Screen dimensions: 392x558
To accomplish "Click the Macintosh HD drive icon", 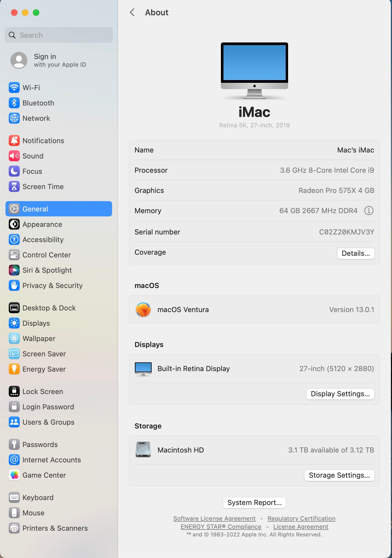I will tap(143, 450).
